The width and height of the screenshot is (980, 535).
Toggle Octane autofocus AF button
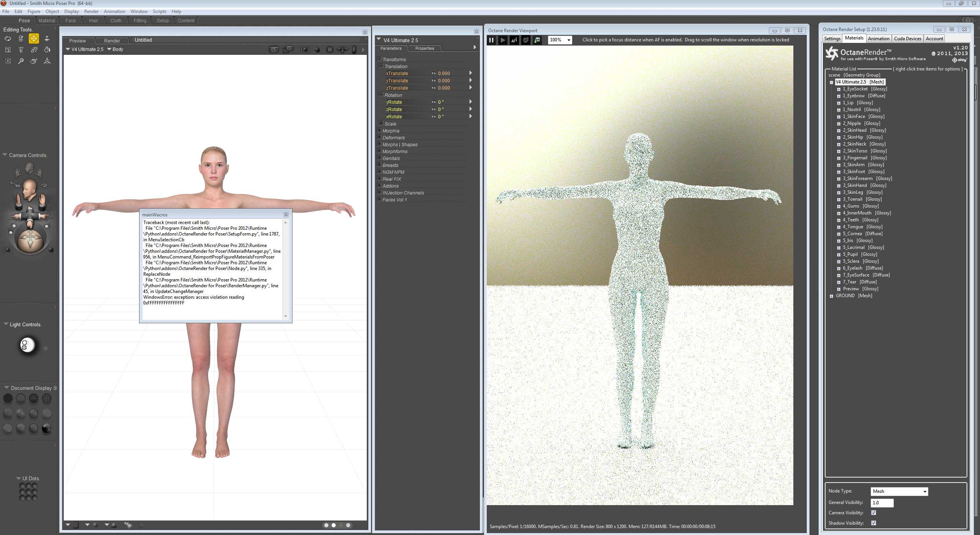tap(514, 40)
